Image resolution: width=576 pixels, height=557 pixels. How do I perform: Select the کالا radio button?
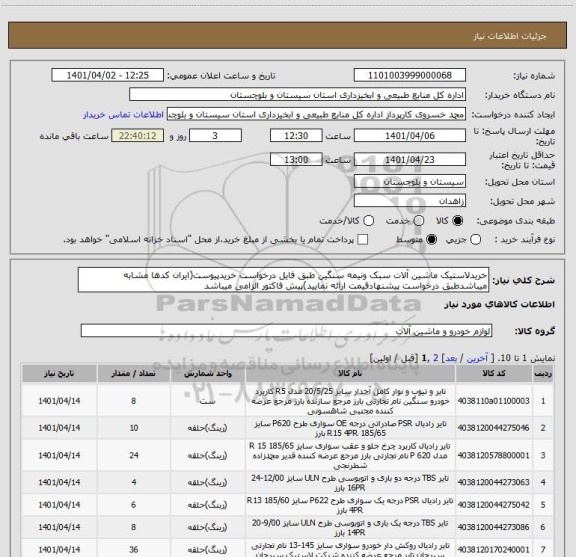[458, 221]
